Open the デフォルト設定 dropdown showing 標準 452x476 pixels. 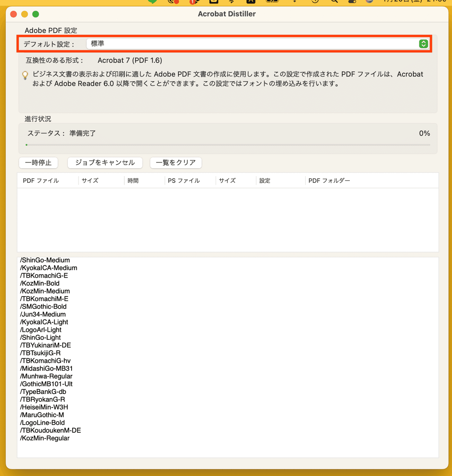[258, 44]
